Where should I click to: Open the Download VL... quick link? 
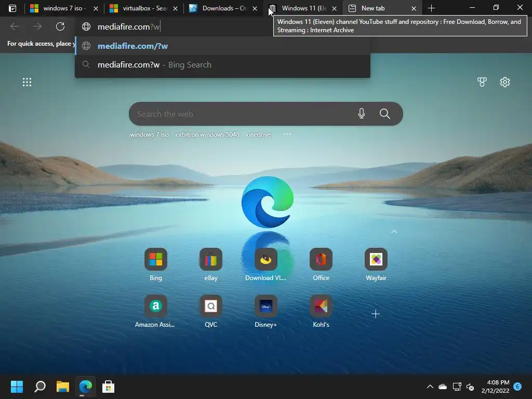click(266, 264)
